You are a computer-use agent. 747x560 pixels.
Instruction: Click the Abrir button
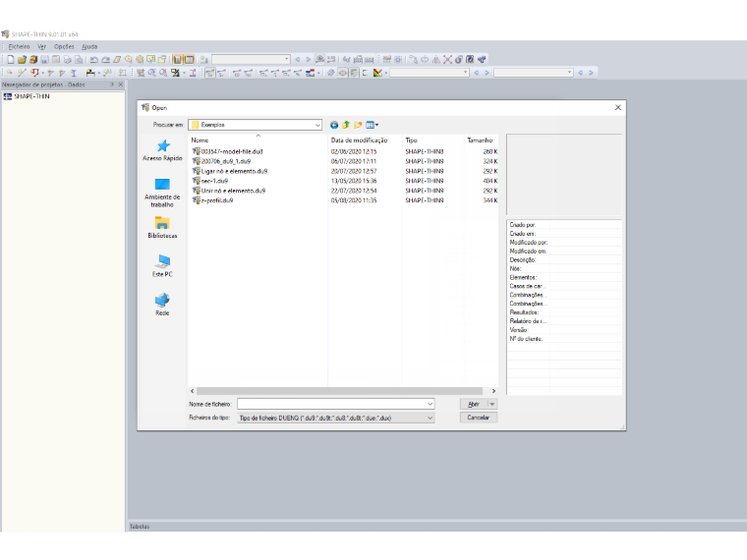(474, 404)
